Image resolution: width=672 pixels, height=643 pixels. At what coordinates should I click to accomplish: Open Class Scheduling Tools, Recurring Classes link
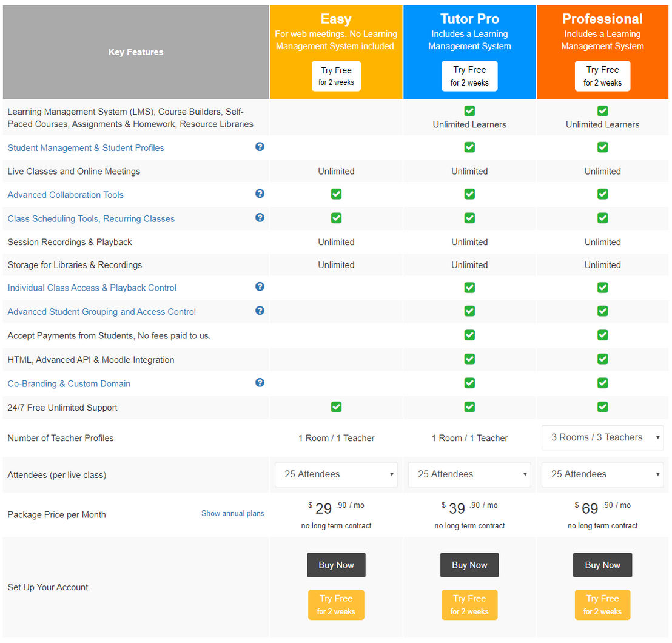click(92, 218)
